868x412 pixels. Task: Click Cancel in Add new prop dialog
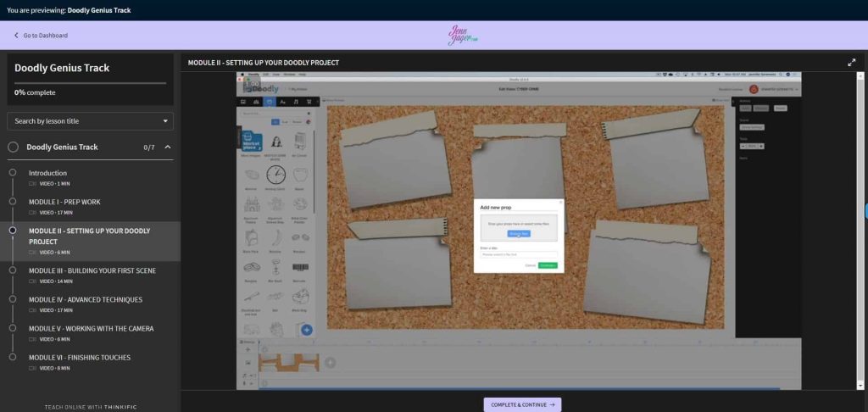click(x=530, y=265)
